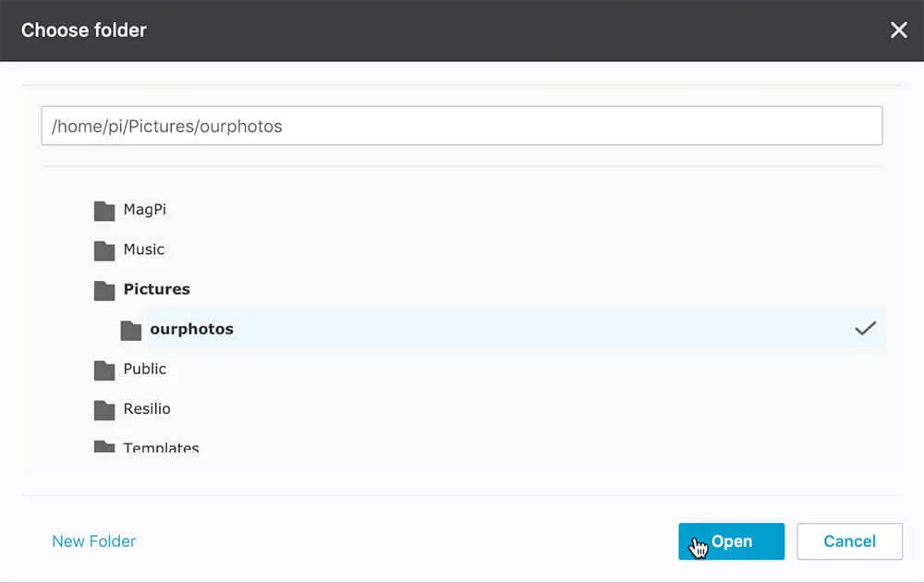Expand the Resilio folder label
924x583 pixels.
click(147, 408)
